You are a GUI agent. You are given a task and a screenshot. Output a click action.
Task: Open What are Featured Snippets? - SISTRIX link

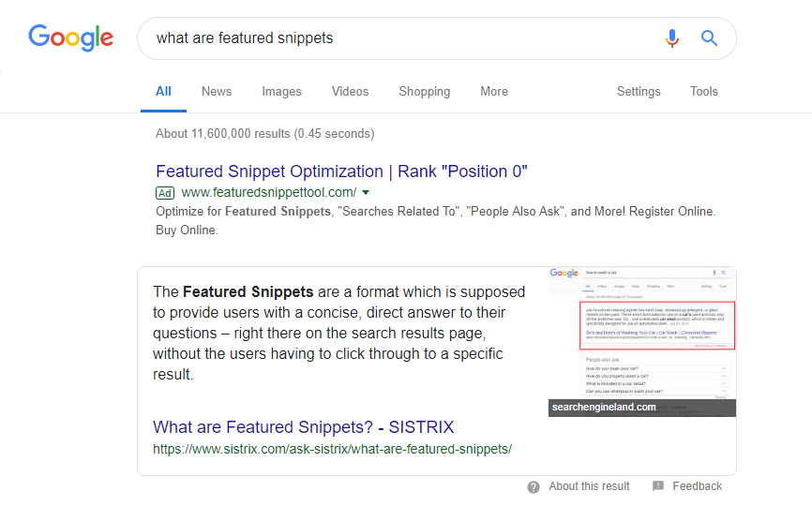click(304, 427)
